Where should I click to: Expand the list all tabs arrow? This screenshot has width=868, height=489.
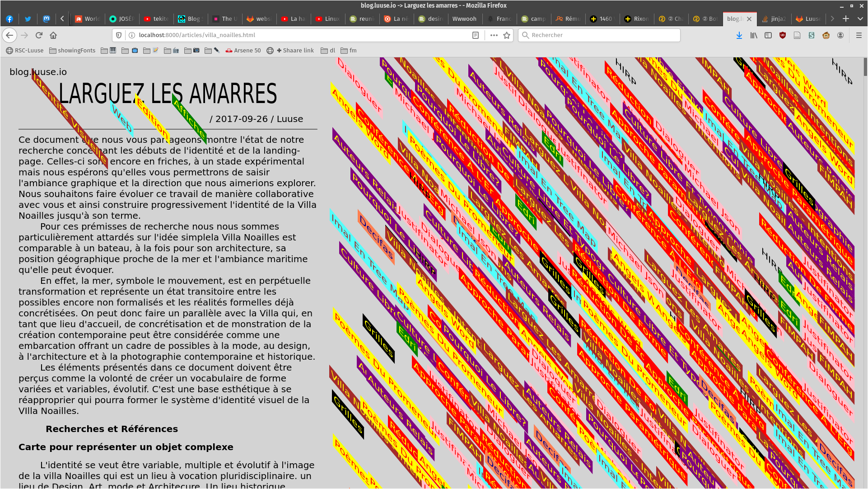pos(860,19)
